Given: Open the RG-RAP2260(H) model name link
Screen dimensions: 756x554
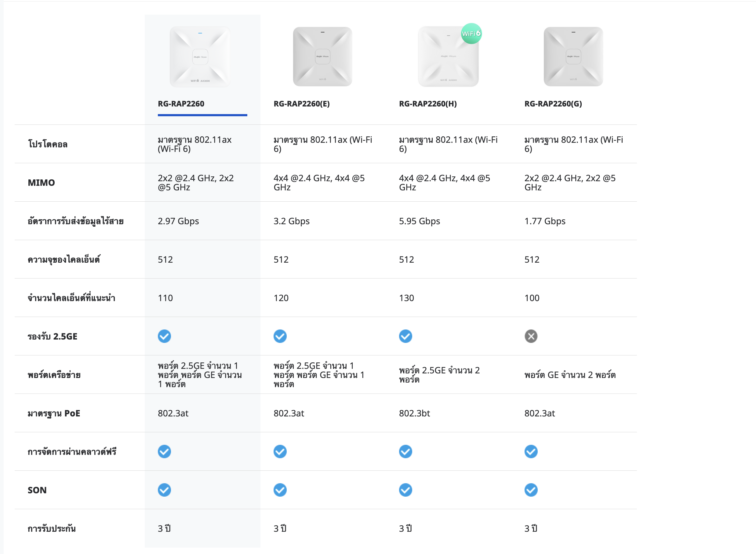Looking at the screenshot, I should [427, 104].
